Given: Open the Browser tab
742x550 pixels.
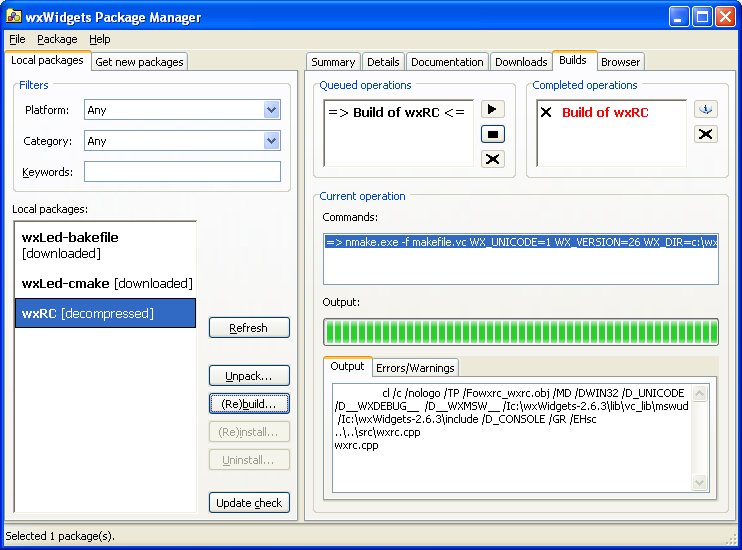Looking at the screenshot, I should coord(620,62).
